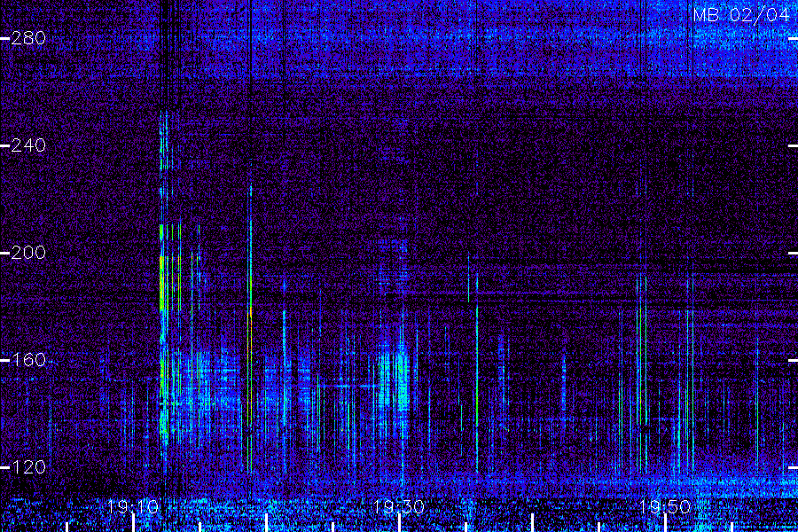Click the 160 frequency axis label
The image size is (798, 532).
pyautogui.click(x=28, y=360)
